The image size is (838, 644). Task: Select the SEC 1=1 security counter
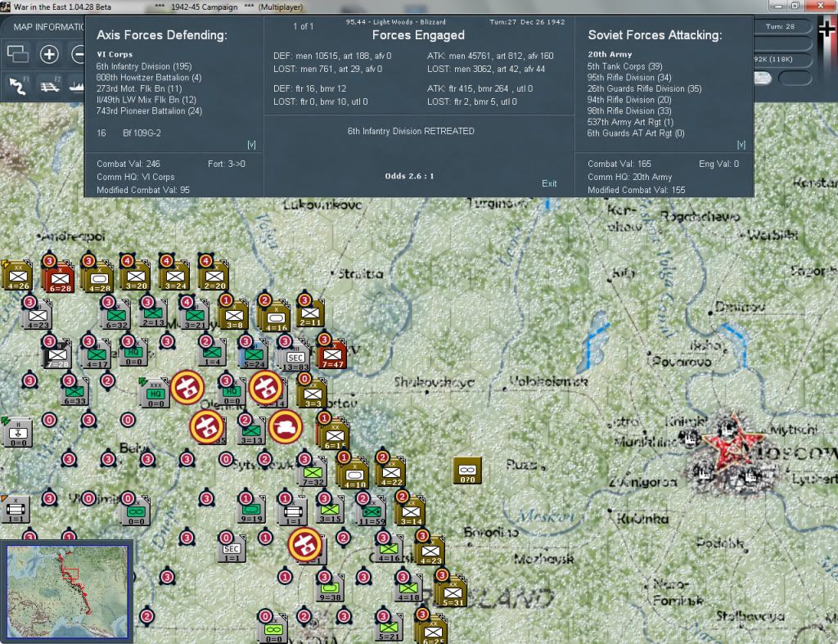pos(232,549)
